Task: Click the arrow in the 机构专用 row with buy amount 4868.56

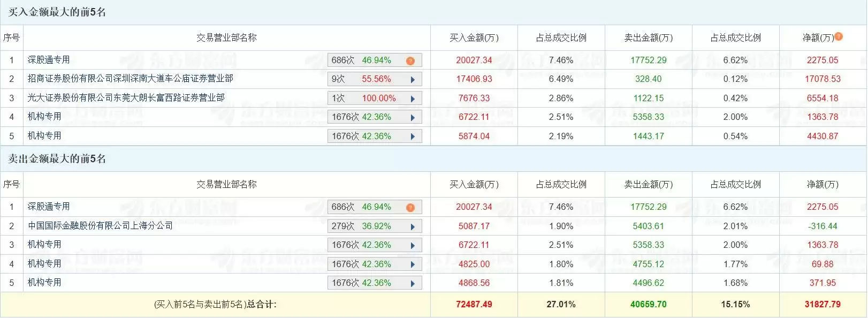Action: [413, 284]
